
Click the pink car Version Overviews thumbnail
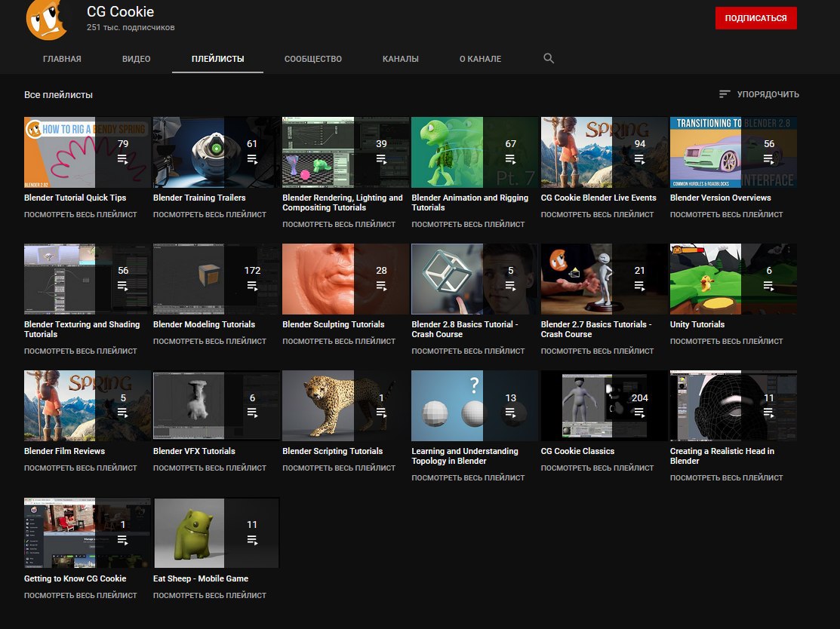click(x=734, y=152)
